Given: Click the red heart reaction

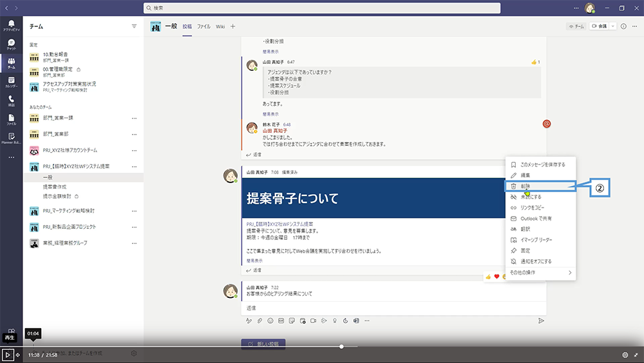Looking at the screenshot, I should 497,277.
